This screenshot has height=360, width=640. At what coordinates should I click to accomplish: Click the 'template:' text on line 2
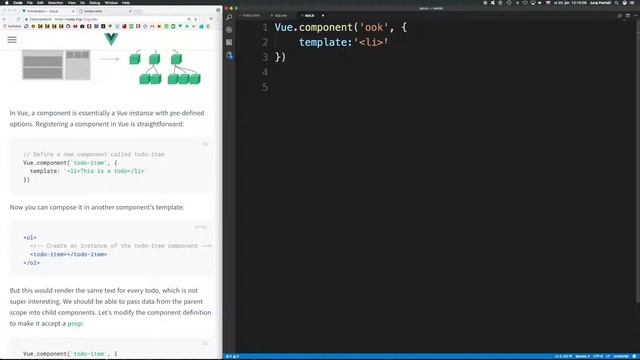coord(325,42)
